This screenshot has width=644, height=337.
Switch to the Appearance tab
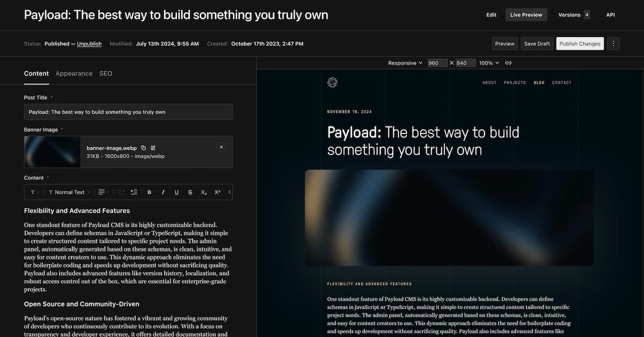74,74
